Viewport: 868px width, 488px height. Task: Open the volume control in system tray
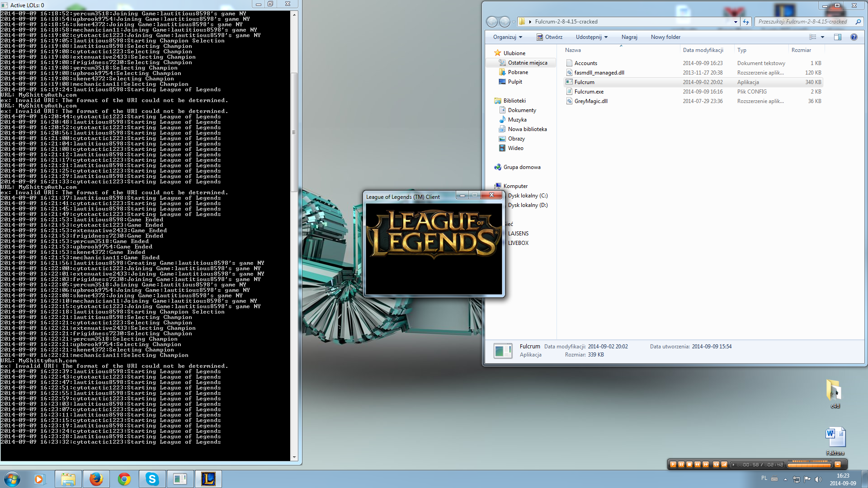818,479
